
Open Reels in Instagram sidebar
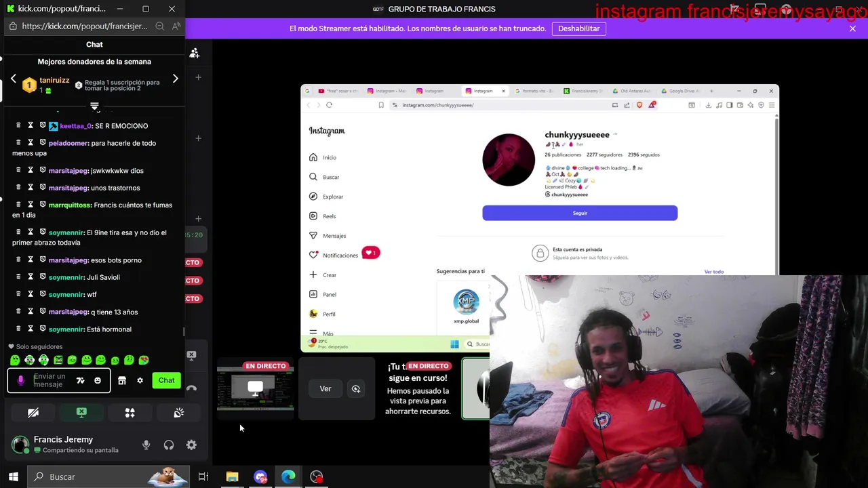323,216
